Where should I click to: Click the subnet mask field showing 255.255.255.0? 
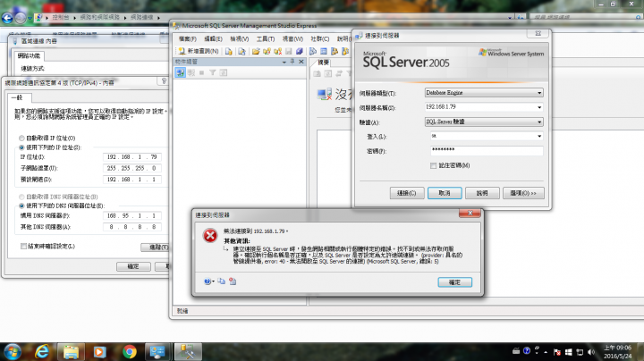pyautogui.click(x=132, y=168)
